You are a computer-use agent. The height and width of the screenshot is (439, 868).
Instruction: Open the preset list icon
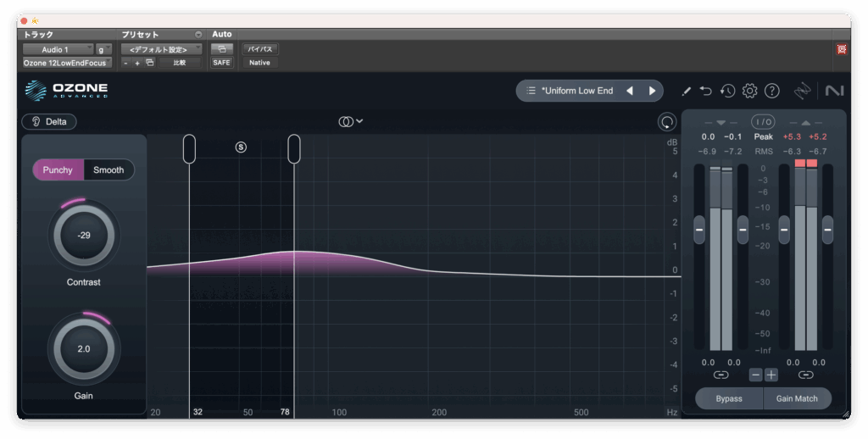[531, 91]
